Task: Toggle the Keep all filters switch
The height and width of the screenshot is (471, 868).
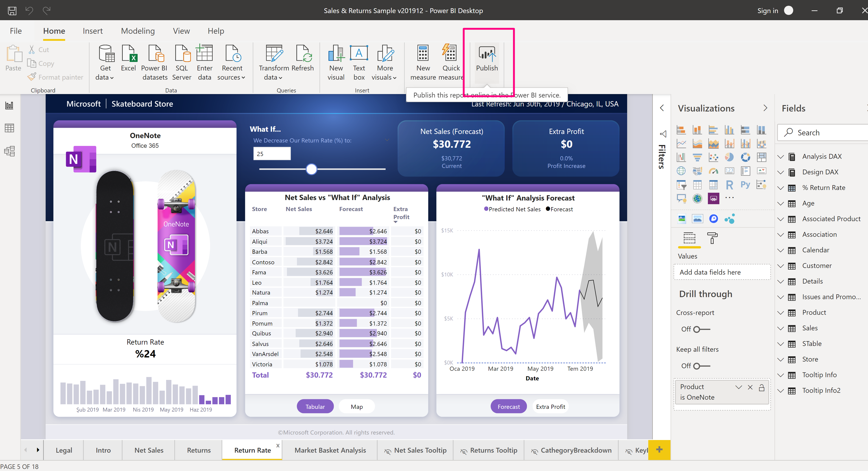Action: point(701,366)
